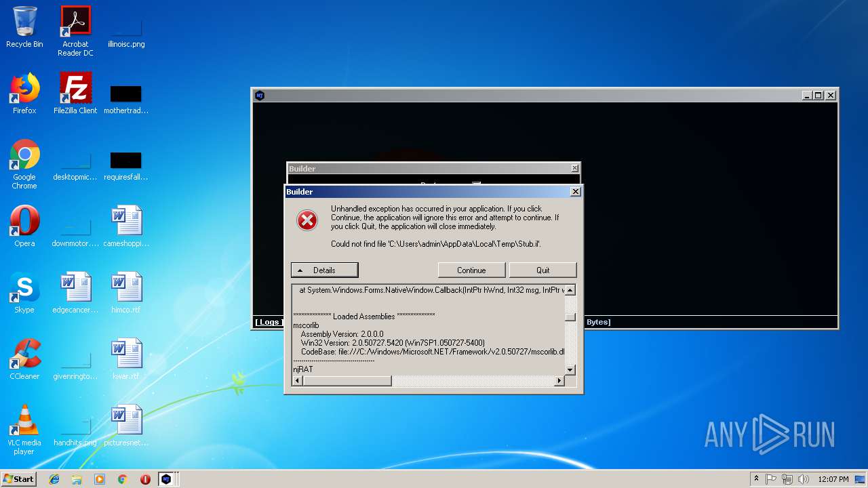The image size is (868, 488).
Task: Click Continue to ignore the exception
Action: click(471, 270)
